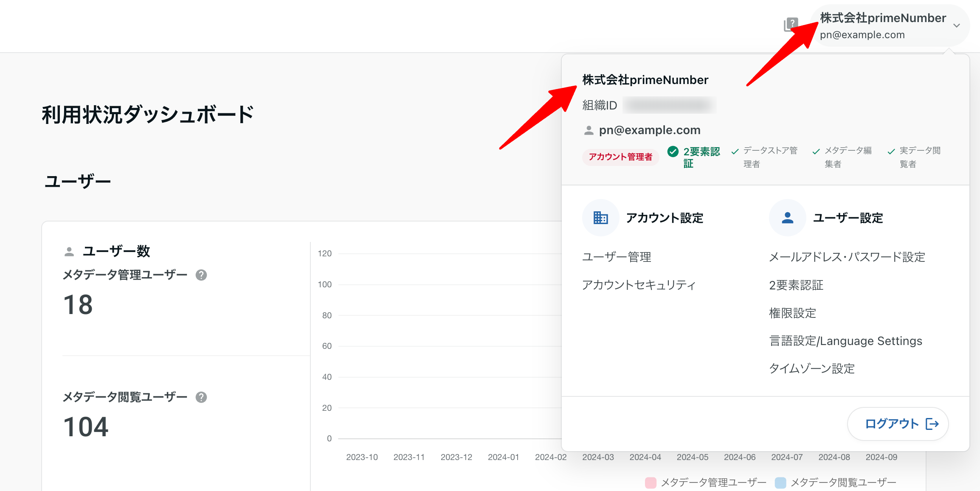Open 言語設定/Language Settings

click(846, 341)
